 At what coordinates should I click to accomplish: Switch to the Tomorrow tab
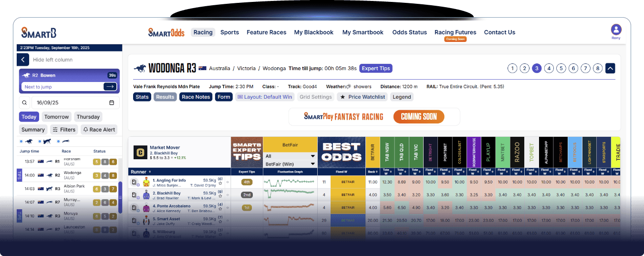point(56,117)
